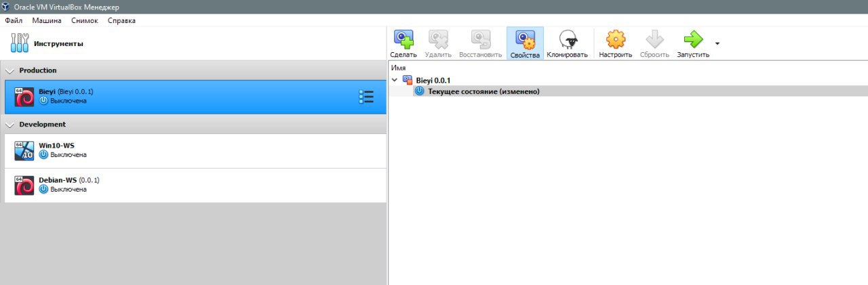This screenshot has width=868, height=285.
Task: Select the Инструменты tools entry
Action: [x=193, y=43]
